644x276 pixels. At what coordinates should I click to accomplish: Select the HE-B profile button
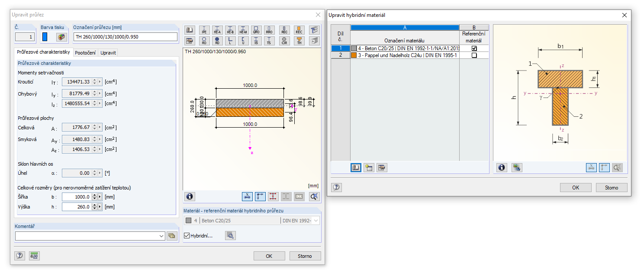click(230, 30)
